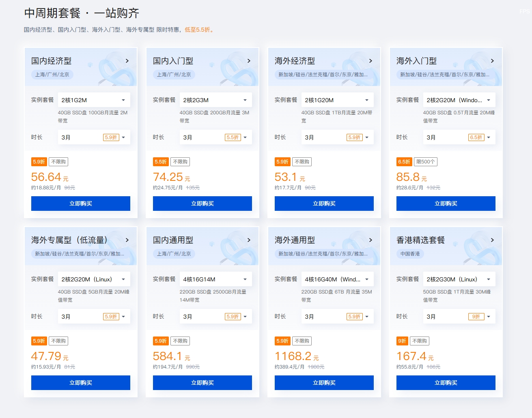
Task: Click the chevron next to 海外经济型
Action: [x=370, y=61]
